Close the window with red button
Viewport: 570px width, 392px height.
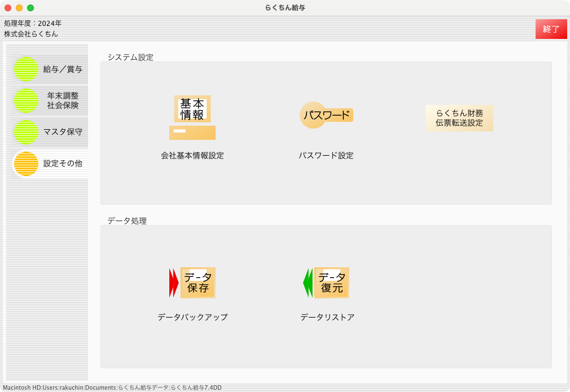tap(8, 8)
